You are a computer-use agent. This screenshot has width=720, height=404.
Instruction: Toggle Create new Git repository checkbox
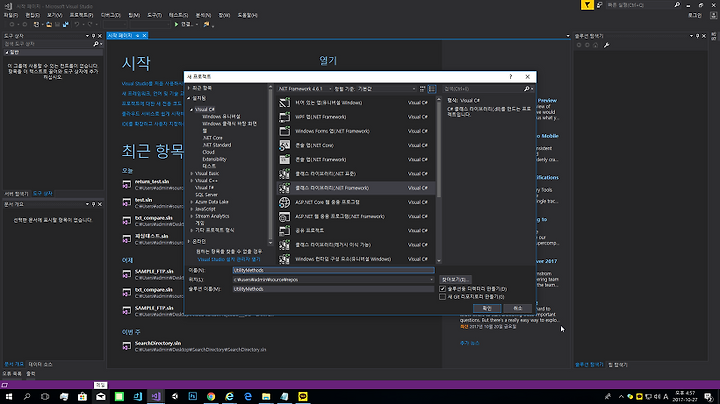pos(442,297)
